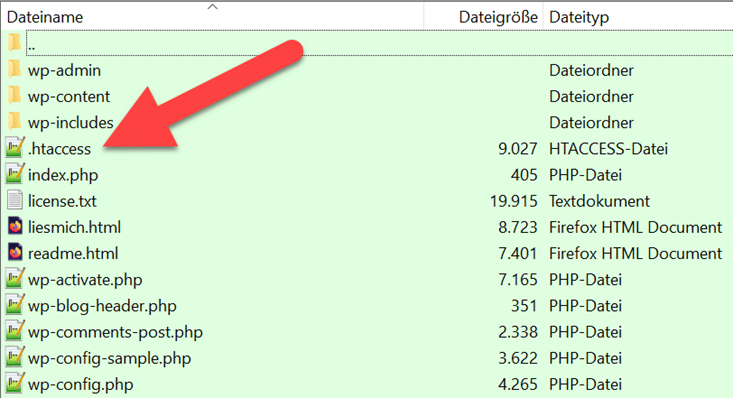Viewport: 733px width, 398px height.
Task: Click the .htaccess file icon
Action: (14, 147)
